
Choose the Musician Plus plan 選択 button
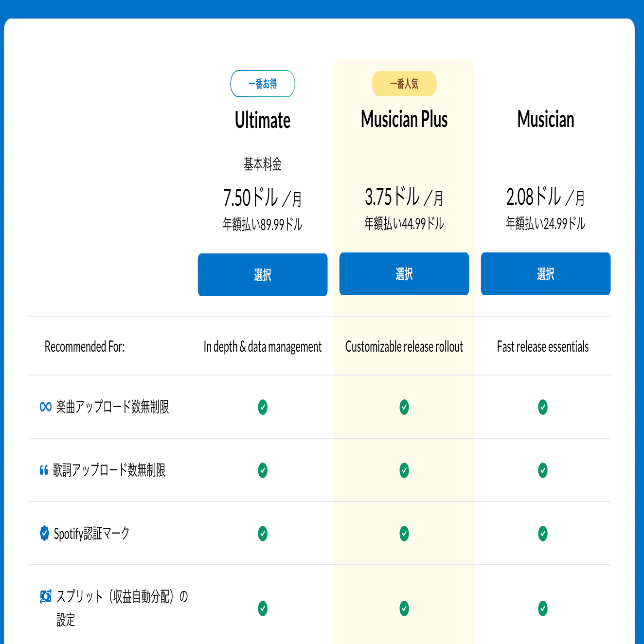404,274
